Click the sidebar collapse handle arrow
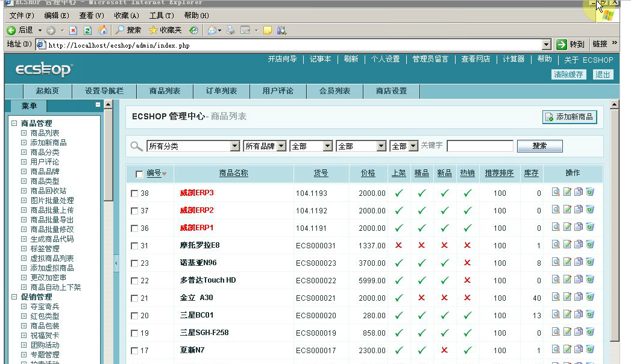 116,263
